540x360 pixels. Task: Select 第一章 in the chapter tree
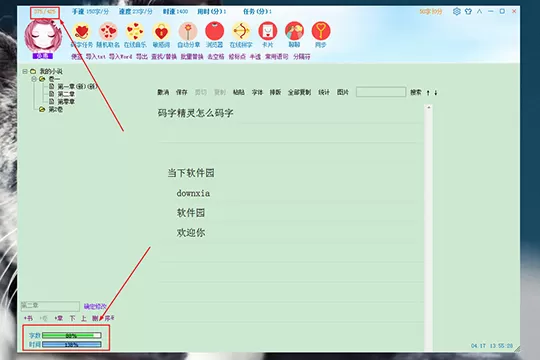pos(77,86)
